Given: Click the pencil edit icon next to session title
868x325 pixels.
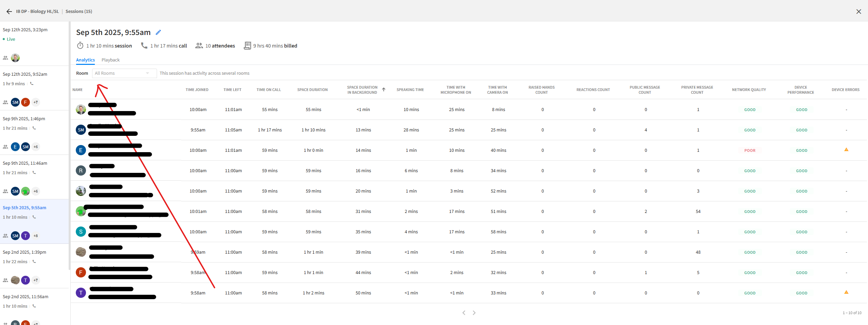Looking at the screenshot, I should pyautogui.click(x=158, y=33).
